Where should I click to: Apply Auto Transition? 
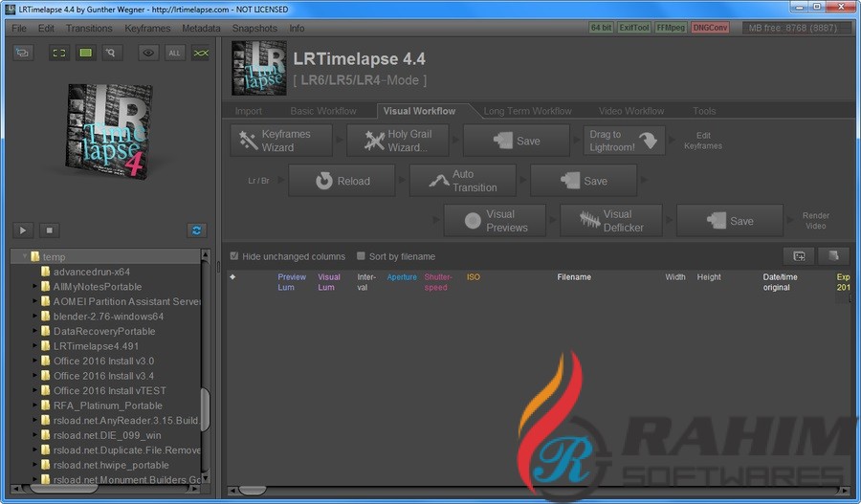[462, 181]
